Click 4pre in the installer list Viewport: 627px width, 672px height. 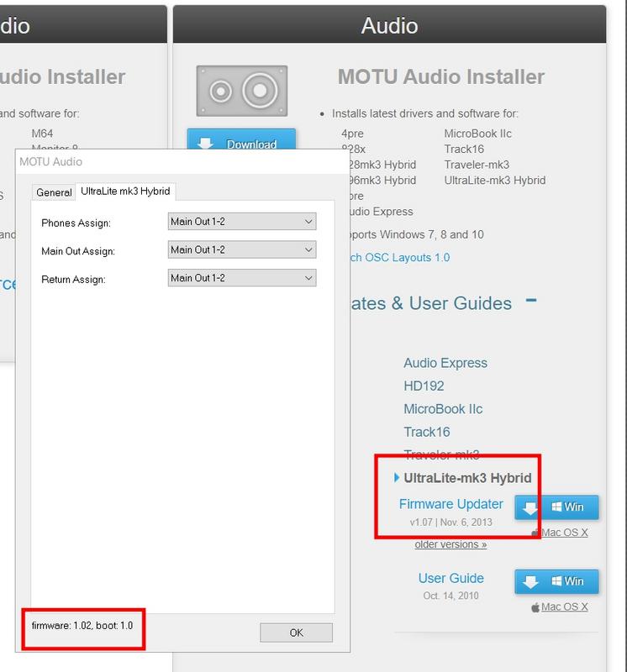coord(352,134)
